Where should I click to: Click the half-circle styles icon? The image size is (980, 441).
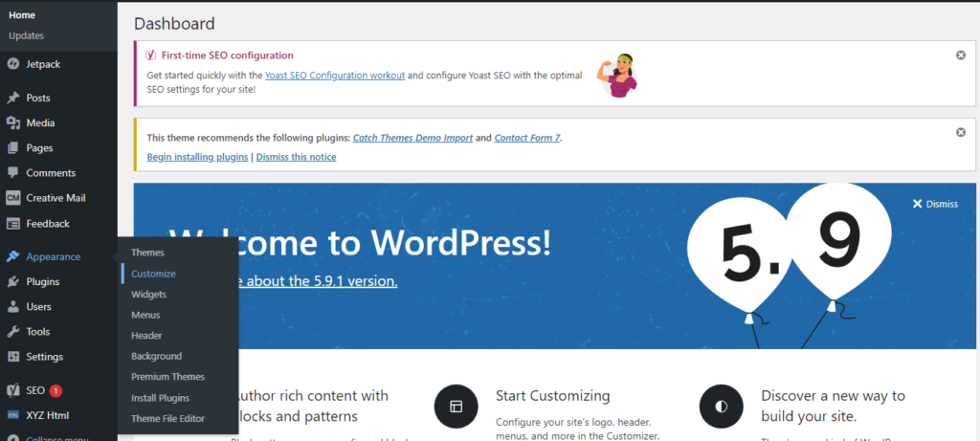pos(722,406)
